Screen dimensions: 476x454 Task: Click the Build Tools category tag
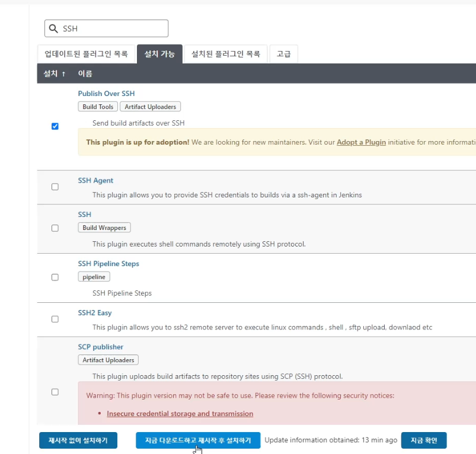pyautogui.click(x=98, y=107)
